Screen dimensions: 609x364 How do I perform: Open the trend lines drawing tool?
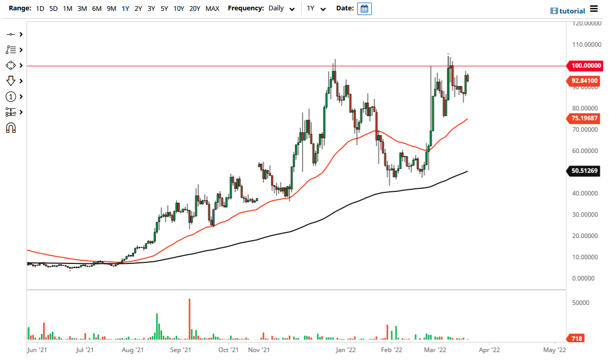click(x=11, y=50)
